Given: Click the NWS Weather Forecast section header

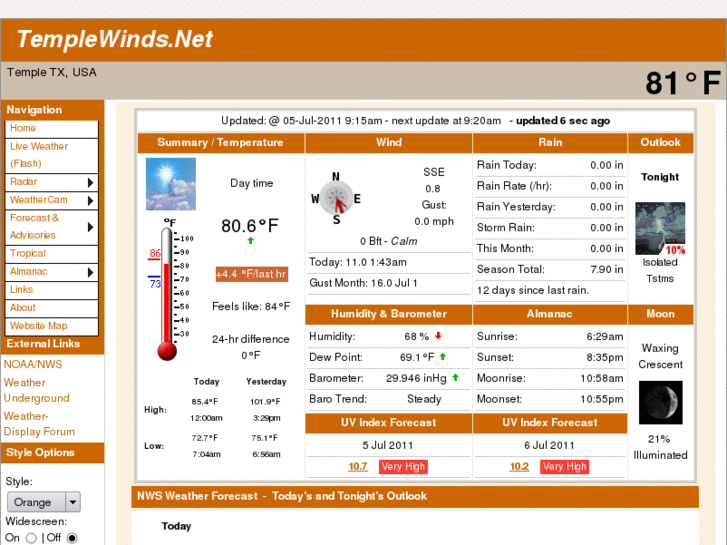Looking at the screenshot, I should [415, 496].
